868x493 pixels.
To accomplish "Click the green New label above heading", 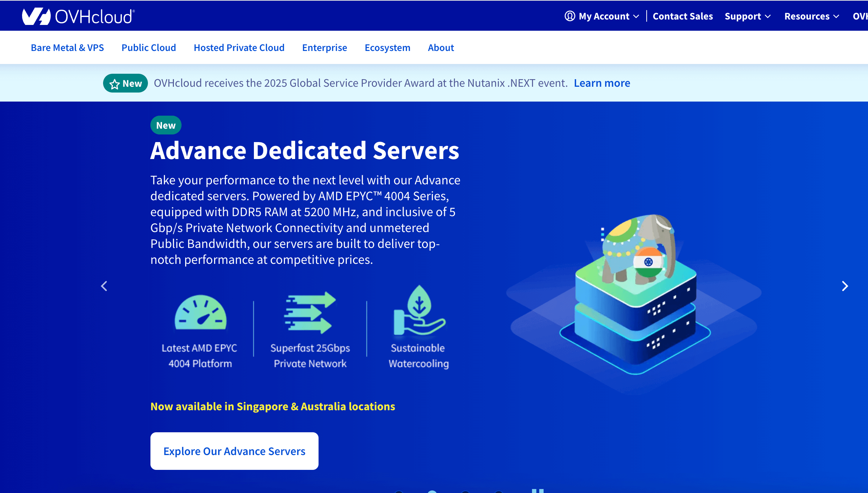I will pyautogui.click(x=166, y=125).
